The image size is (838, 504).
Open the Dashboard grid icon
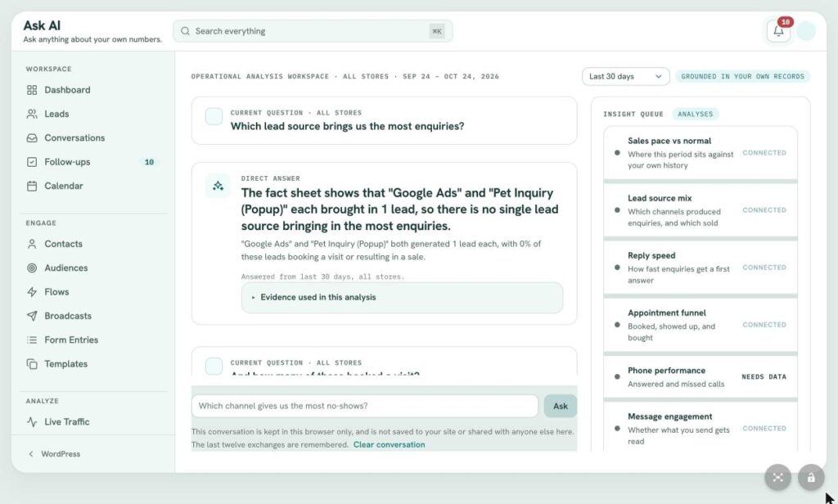(32, 90)
